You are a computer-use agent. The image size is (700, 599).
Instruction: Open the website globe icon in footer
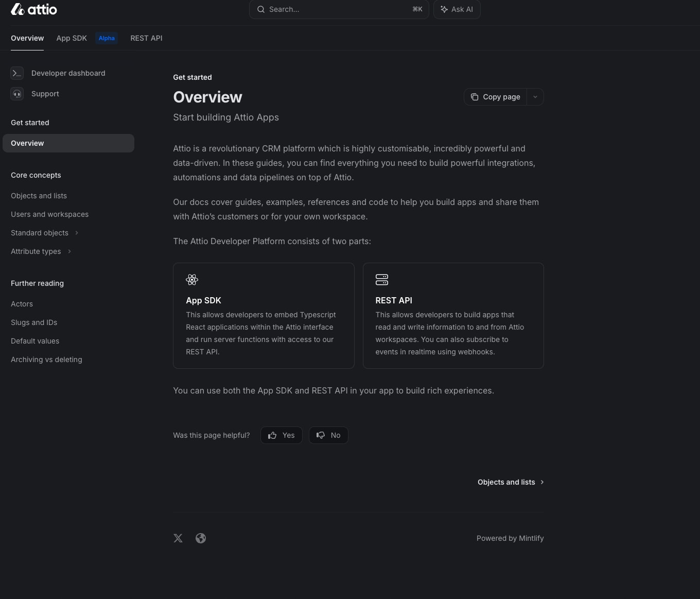[x=201, y=538]
